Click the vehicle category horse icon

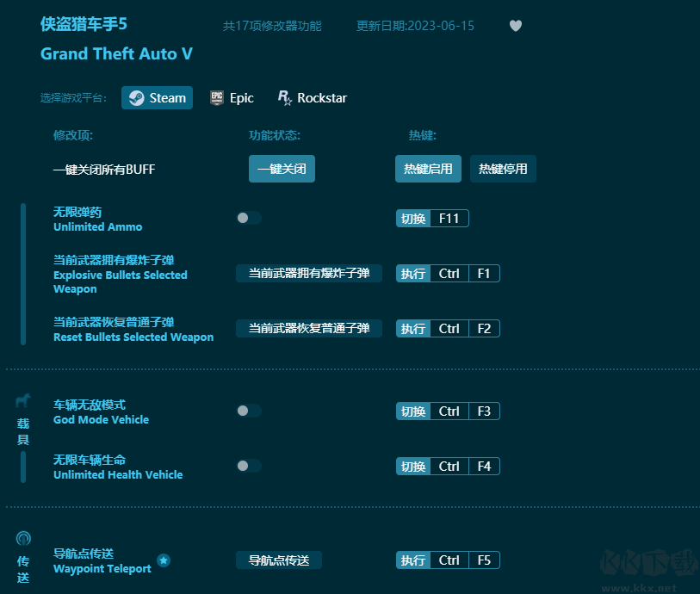pyautogui.click(x=22, y=401)
